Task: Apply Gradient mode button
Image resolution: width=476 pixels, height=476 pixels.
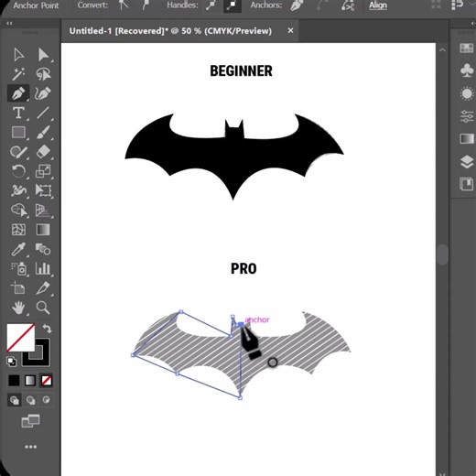Action: [x=30, y=381]
